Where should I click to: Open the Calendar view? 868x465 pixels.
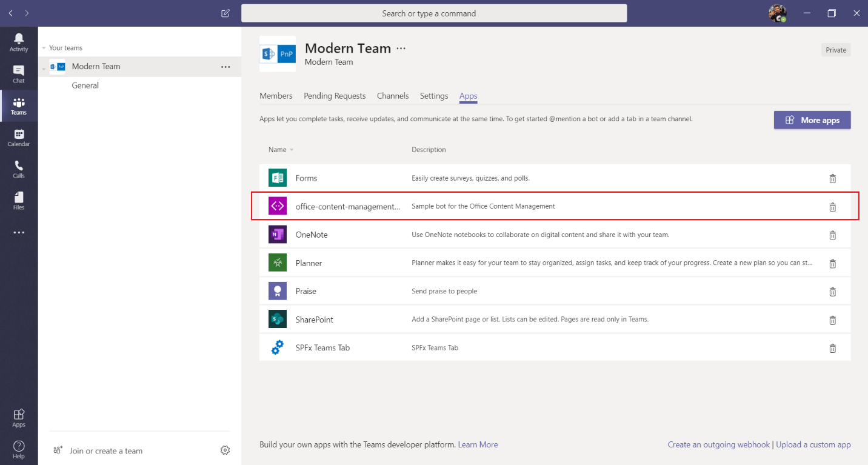coord(19,138)
